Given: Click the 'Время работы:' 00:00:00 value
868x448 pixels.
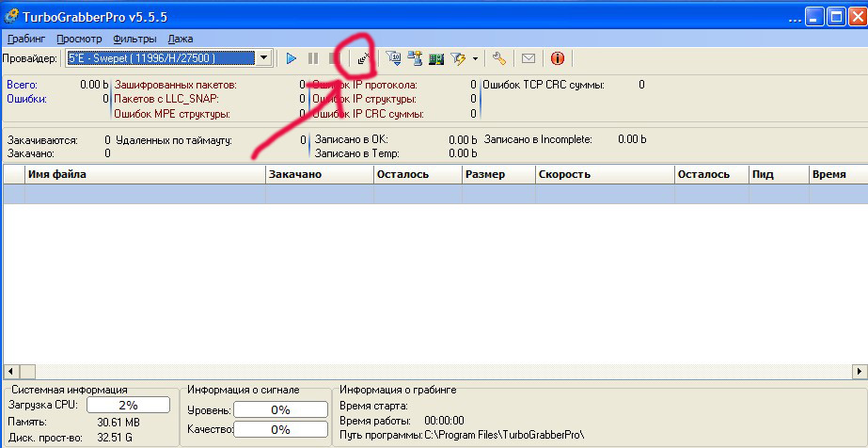Looking at the screenshot, I should pyautogui.click(x=444, y=421).
